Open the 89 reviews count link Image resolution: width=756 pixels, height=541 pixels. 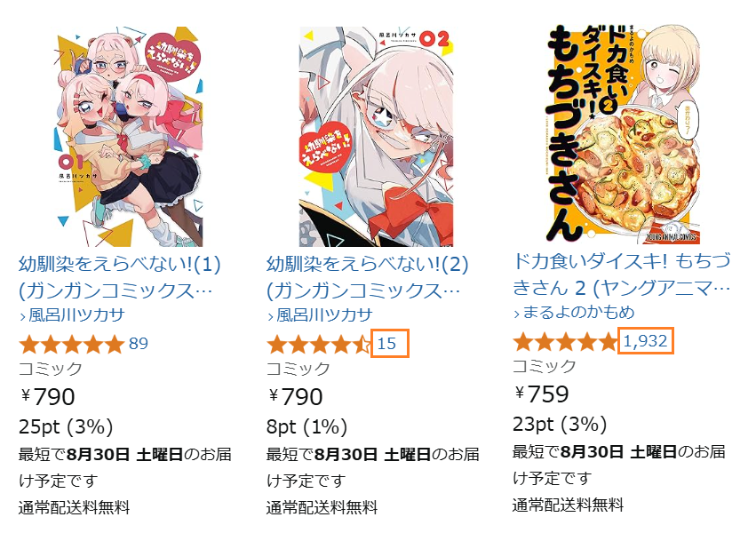point(139,344)
